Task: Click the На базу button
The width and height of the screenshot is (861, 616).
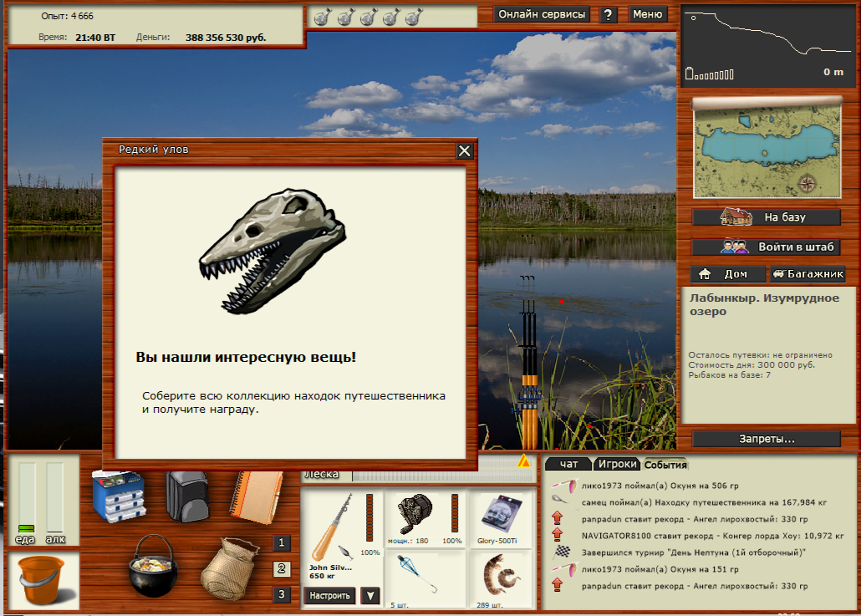Action: (x=766, y=217)
